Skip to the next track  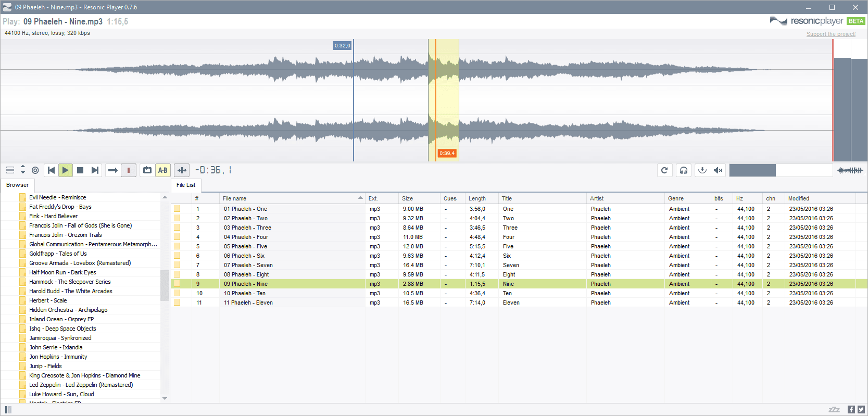point(95,170)
